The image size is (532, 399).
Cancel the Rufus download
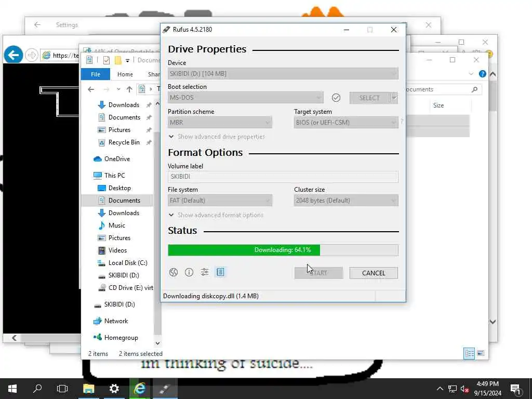tap(374, 273)
